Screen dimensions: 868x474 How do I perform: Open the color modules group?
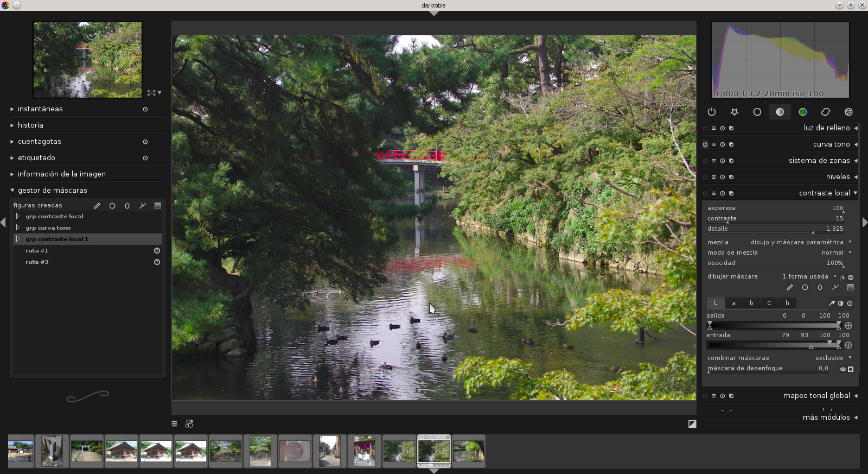pyautogui.click(x=803, y=112)
